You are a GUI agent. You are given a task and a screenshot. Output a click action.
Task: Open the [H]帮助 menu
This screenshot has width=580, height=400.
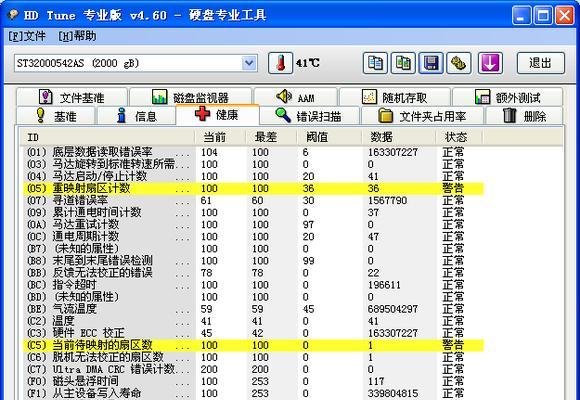[x=77, y=36]
